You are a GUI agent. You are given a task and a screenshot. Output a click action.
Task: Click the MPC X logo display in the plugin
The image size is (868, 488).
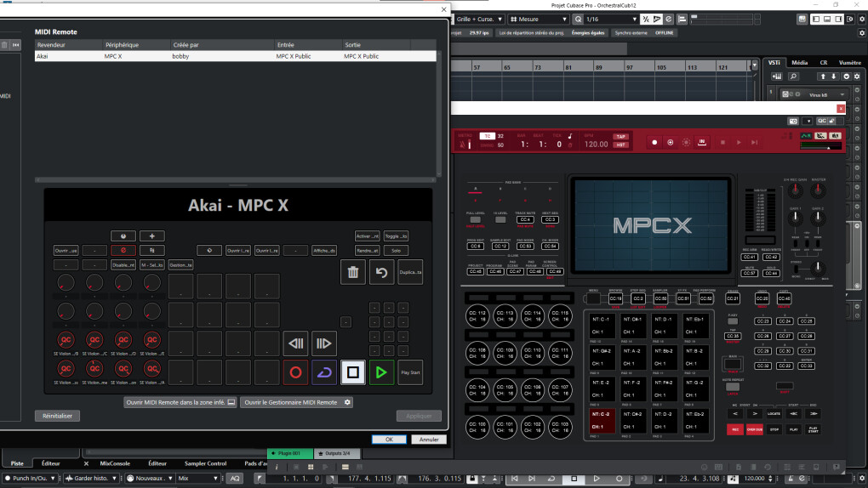click(x=652, y=225)
